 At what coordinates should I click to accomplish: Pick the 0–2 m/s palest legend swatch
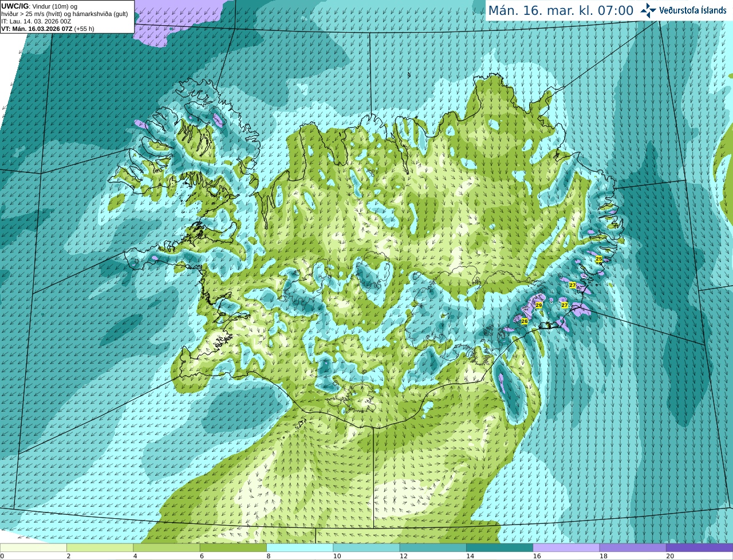coord(33,547)
